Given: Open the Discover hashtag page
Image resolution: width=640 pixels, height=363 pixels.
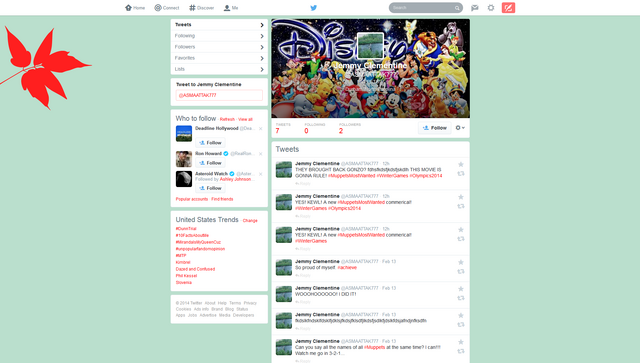Looking at the screenshot, I should pyautogui.click(x=202, y=8).
